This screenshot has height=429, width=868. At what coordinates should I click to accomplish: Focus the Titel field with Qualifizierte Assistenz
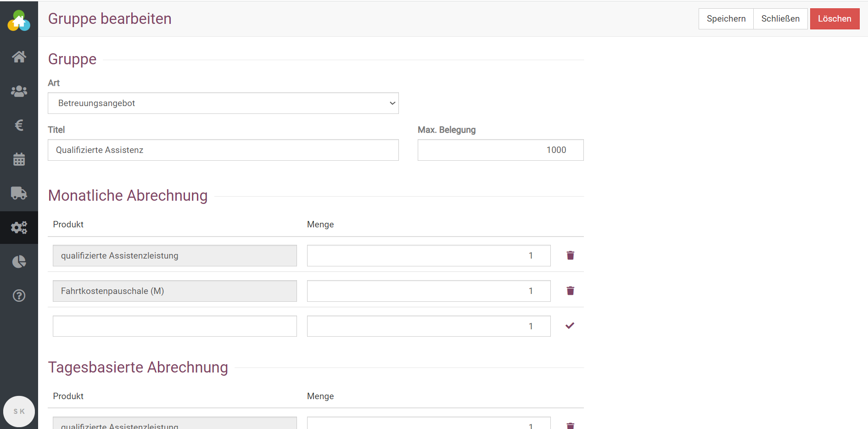[223, 150]
